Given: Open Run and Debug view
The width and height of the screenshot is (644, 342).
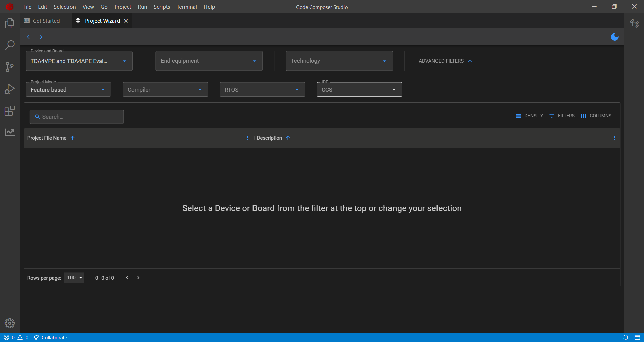Looking at the screenshot, I should point(10,89).
